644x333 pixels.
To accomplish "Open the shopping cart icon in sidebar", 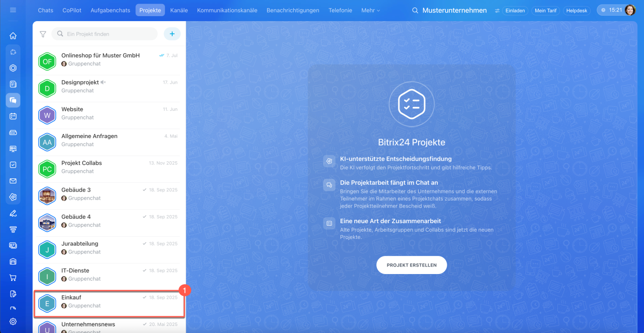I will pyautogui.click(x=13, y=278).
